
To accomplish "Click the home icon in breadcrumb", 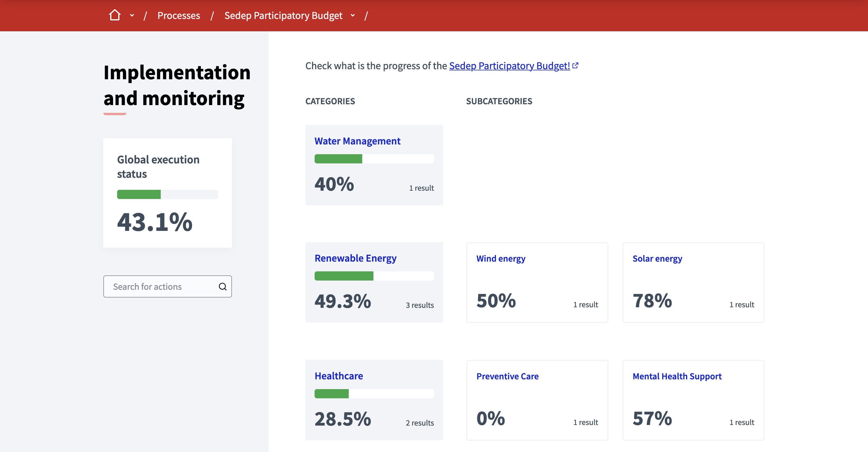I will (x=115, y=15).
